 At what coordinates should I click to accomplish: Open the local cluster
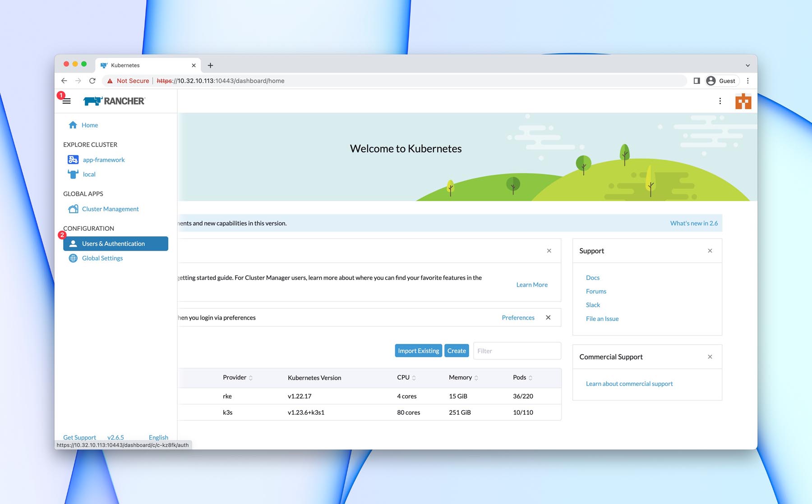click(x=89, y=174)
